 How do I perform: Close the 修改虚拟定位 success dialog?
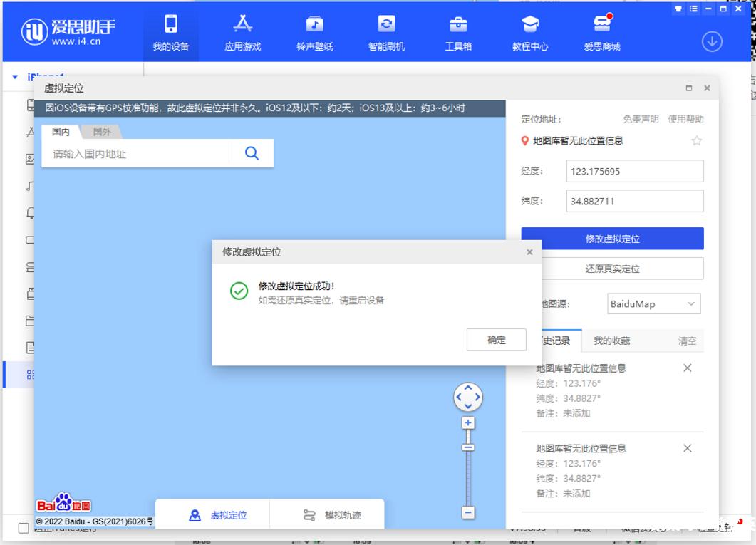(529, 252)
